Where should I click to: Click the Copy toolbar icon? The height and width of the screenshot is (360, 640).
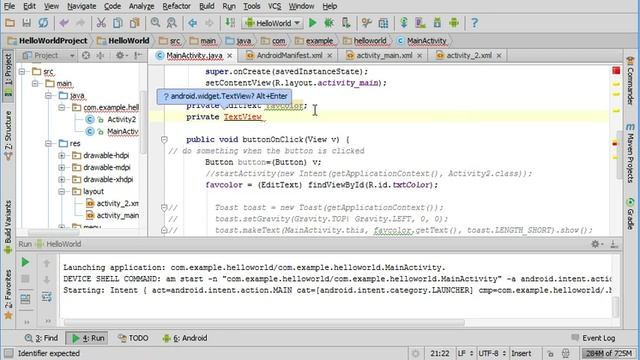[118, 23]
